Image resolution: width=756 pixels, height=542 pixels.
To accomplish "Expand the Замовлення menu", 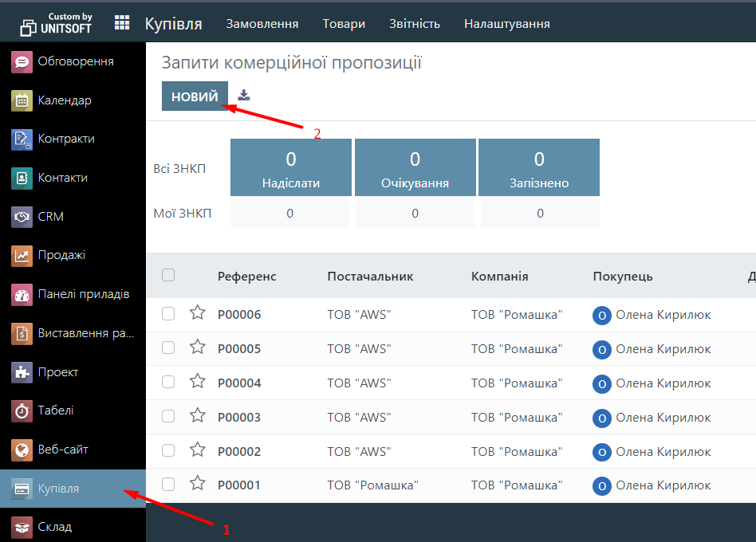I will (262, 24).
